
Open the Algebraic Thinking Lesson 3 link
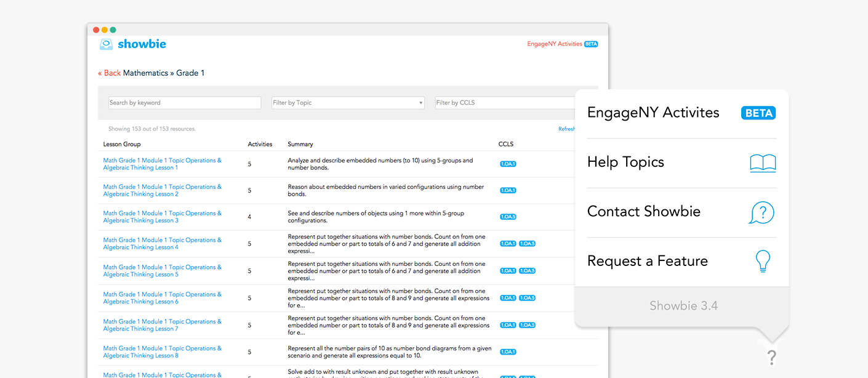(163, 217)
